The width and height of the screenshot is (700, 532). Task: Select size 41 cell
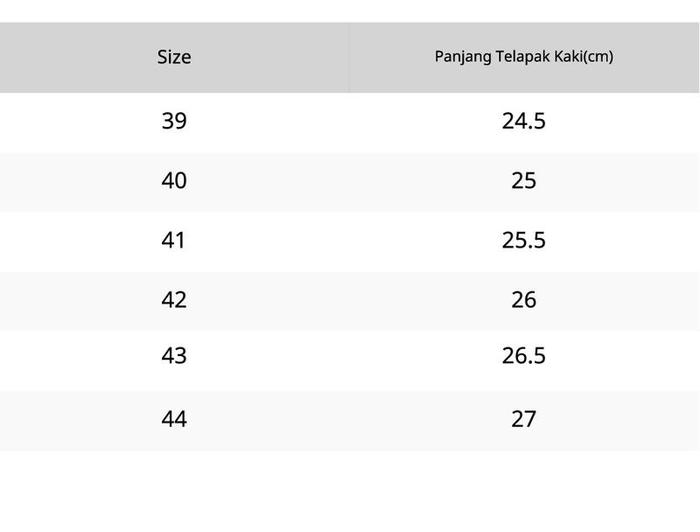(x=174, y=240)
